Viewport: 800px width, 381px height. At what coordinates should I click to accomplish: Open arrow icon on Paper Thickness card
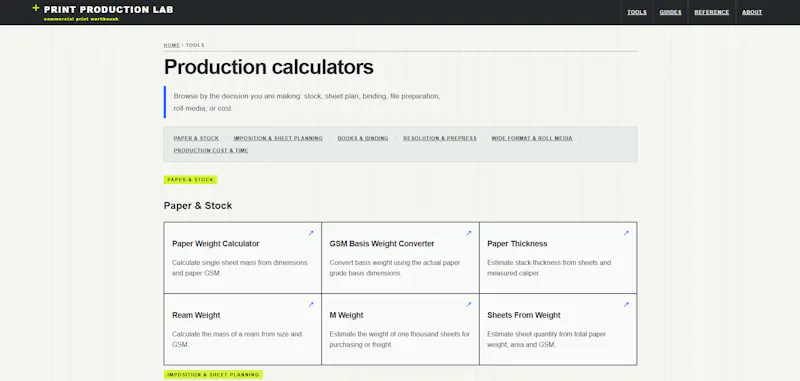(626, 233)
